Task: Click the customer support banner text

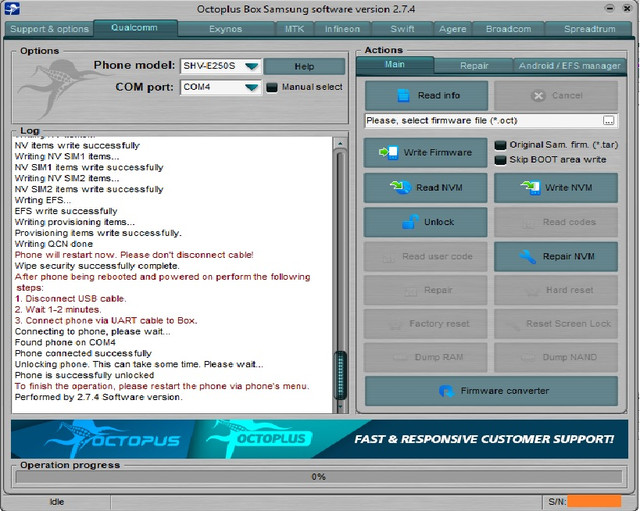Action: click(484, 439)
